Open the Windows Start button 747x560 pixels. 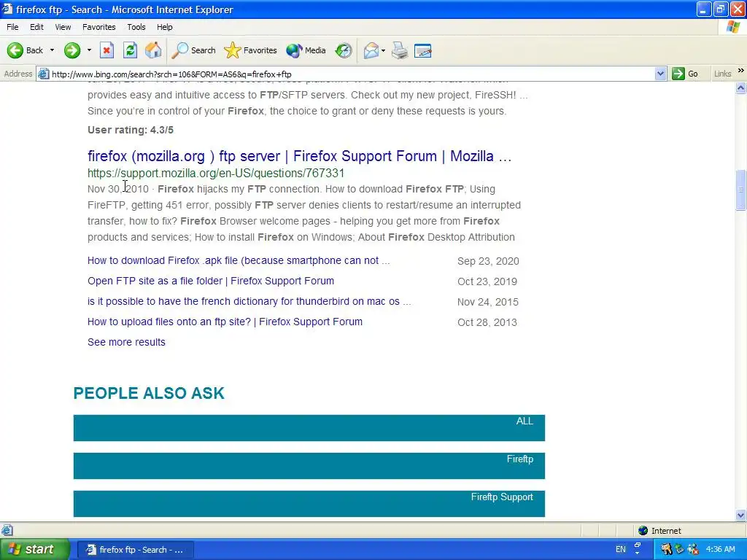[x=34, y=549]
